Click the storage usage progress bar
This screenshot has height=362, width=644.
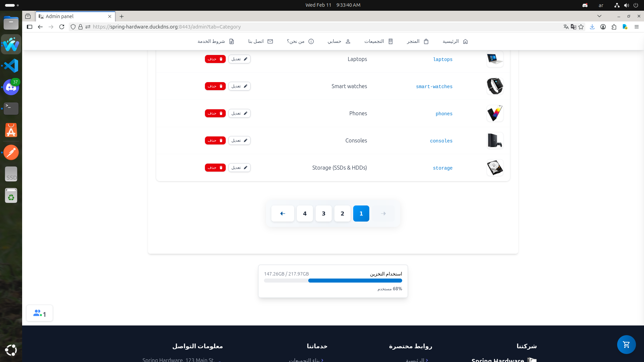[333, 281]
